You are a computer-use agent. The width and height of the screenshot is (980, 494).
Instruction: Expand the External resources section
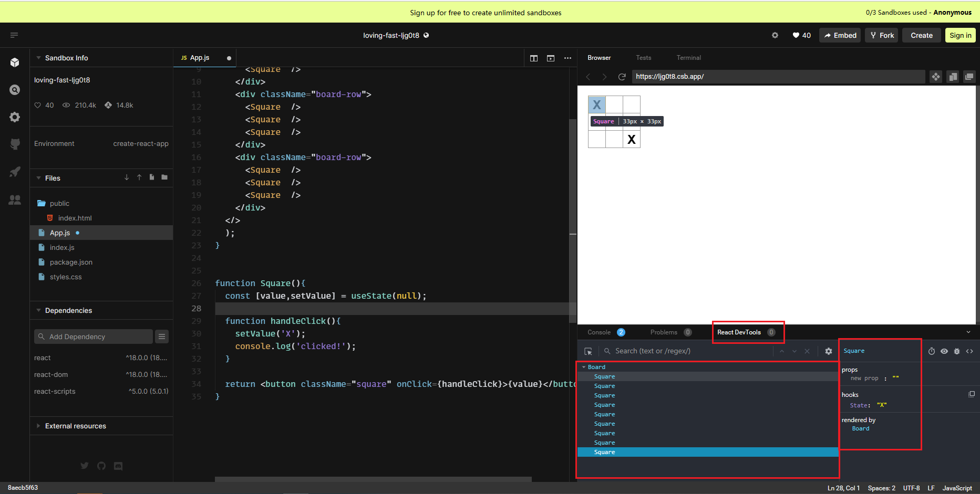37,426
